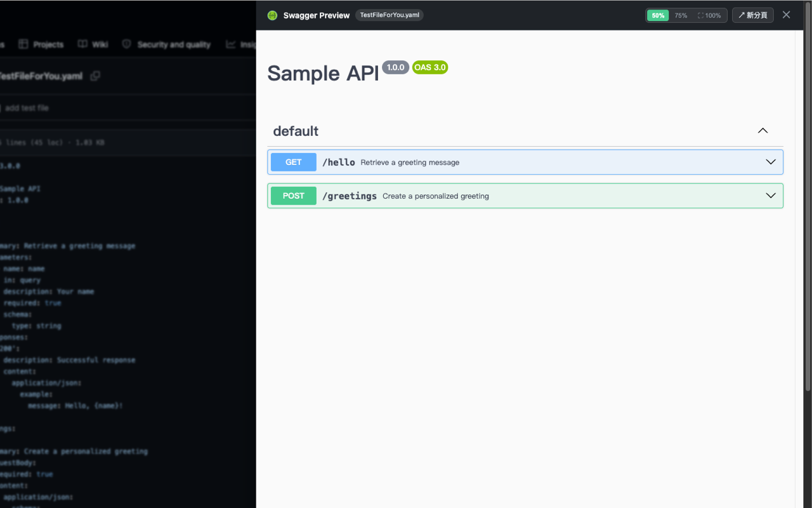Click the Security shield icon on the blurred page
Image resolution: width=812 pixels, height=508 pixels.
click(x=126, y=44)
